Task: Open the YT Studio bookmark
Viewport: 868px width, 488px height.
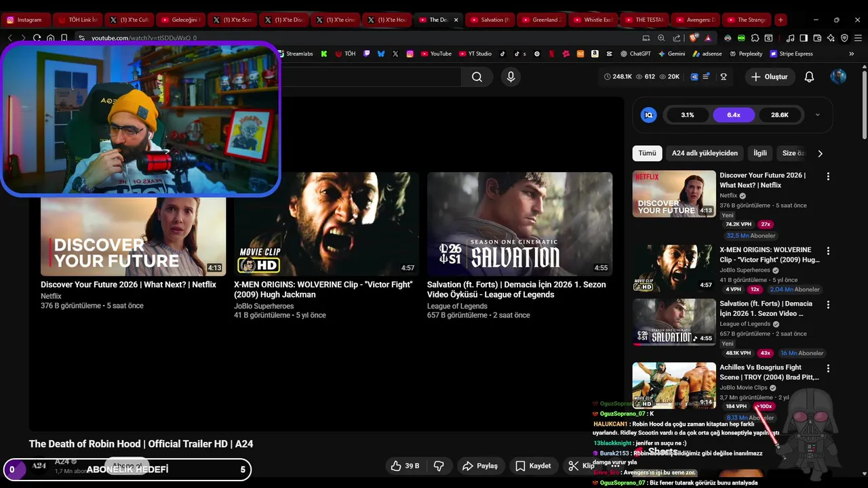Action: [x=475, y=54]
